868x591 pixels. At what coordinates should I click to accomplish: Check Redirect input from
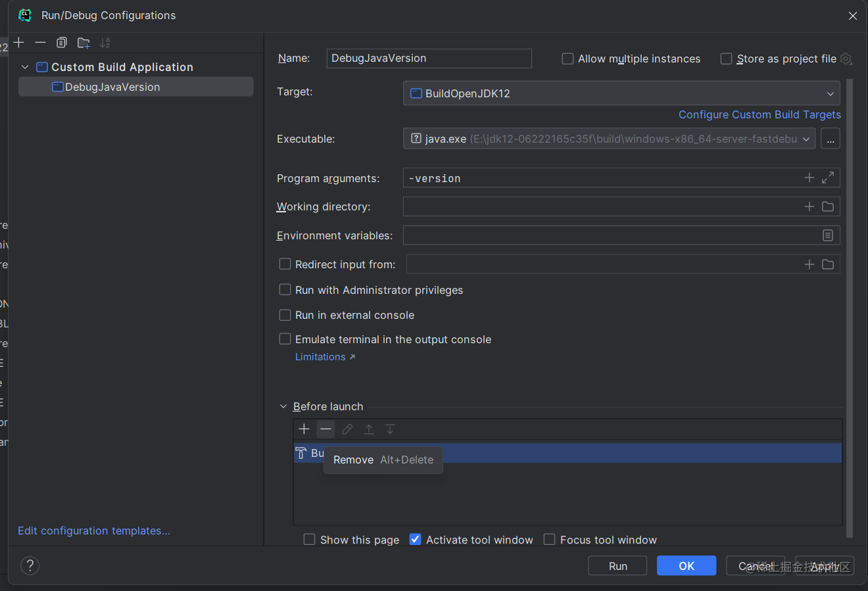tap(285, 264)
